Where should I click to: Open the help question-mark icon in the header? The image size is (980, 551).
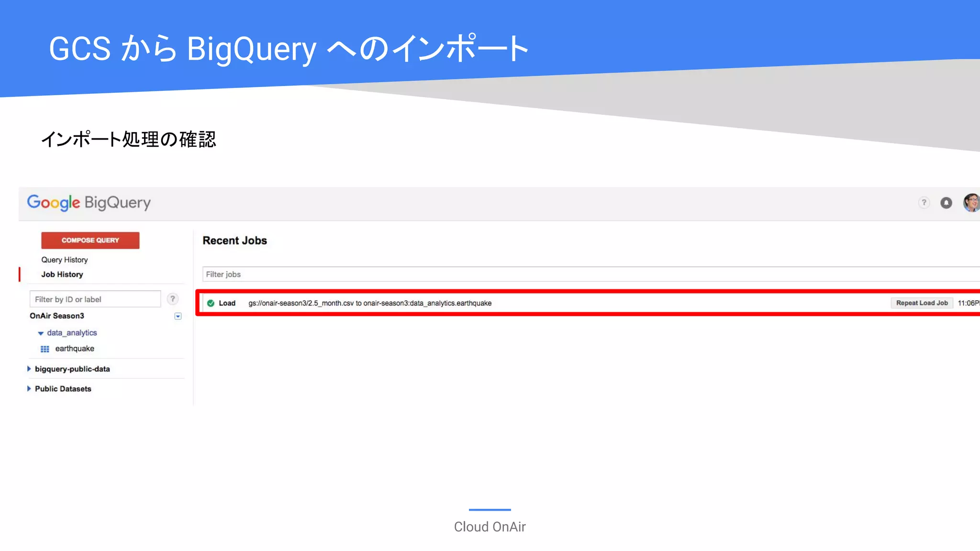click(924, 203)
